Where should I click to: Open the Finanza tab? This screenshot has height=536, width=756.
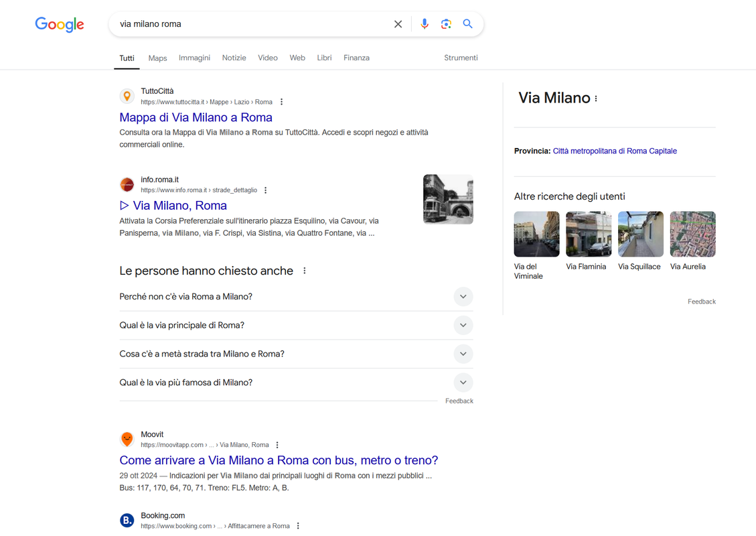(x=356, y=58)
